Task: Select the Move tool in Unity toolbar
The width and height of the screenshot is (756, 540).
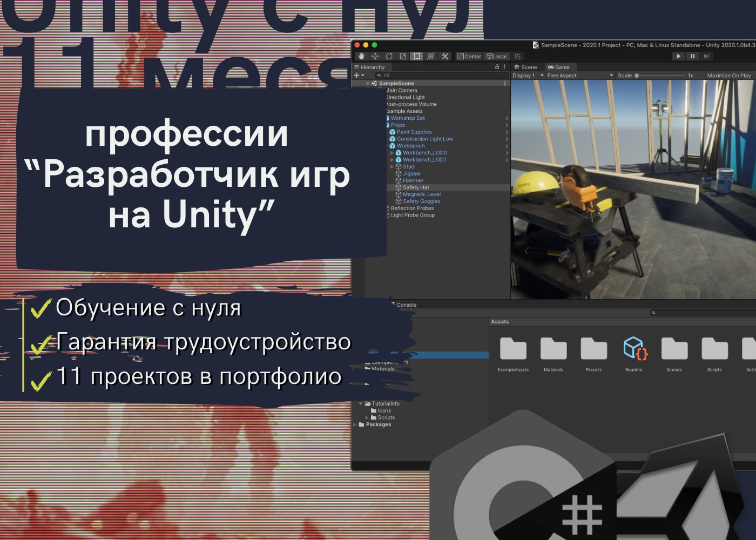Action: pyautogui.click(x=375, y=56)
